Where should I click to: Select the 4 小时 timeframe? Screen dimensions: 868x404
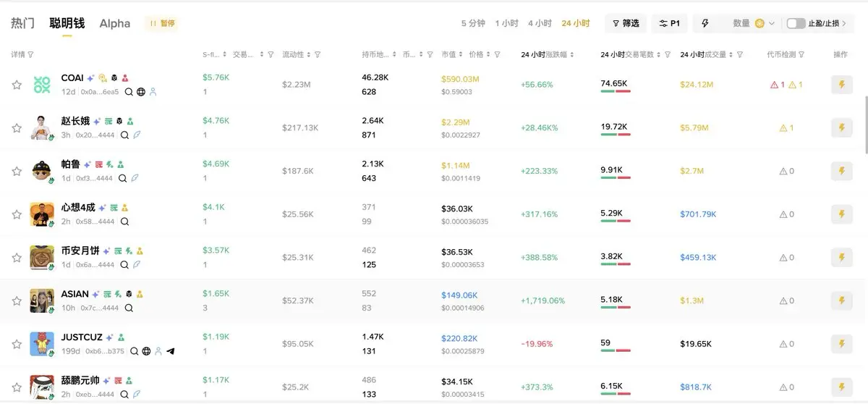(x=540, y=23)
